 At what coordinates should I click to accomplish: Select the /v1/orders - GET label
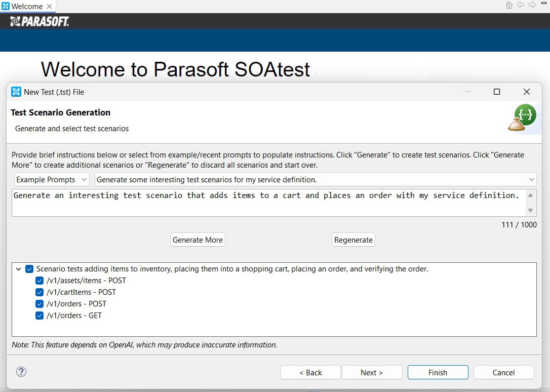74,315
